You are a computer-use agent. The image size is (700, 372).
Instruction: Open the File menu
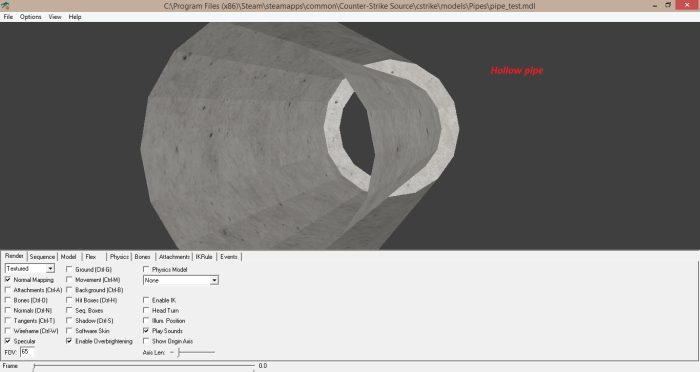pyautogui.click(x=8, y=17)
